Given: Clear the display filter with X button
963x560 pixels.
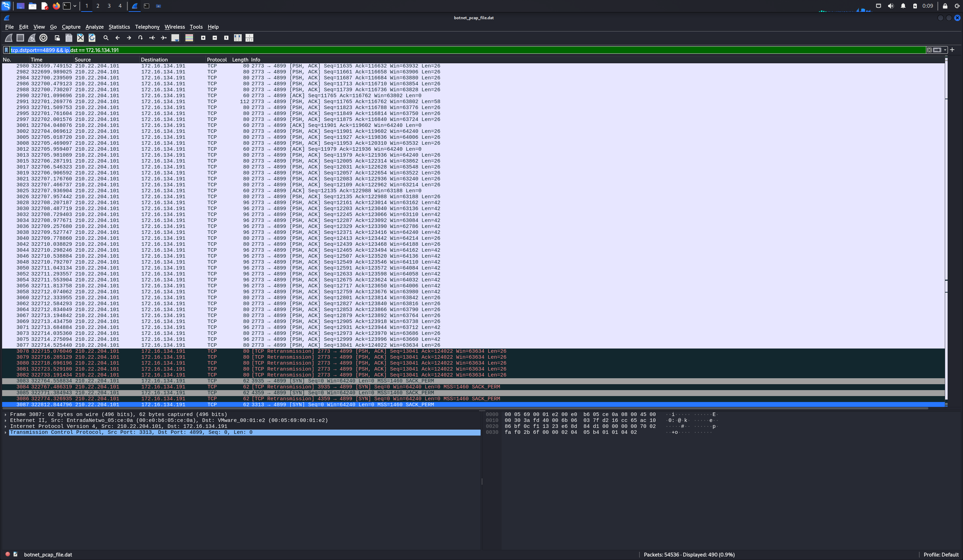Looking at the screenshot, I should click(x=929, y=50).
